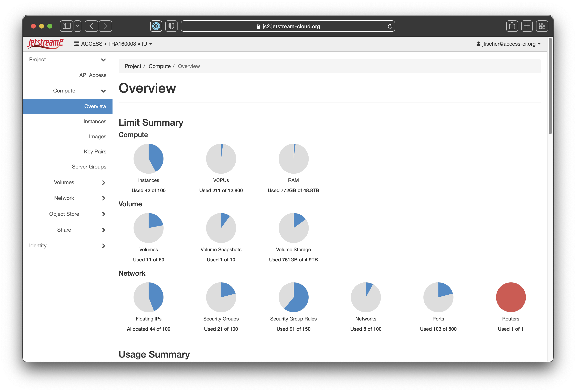The image size is (576, 392).
Task: Open jfischer@access-ci.org user menu
Action: coord(508,44)
